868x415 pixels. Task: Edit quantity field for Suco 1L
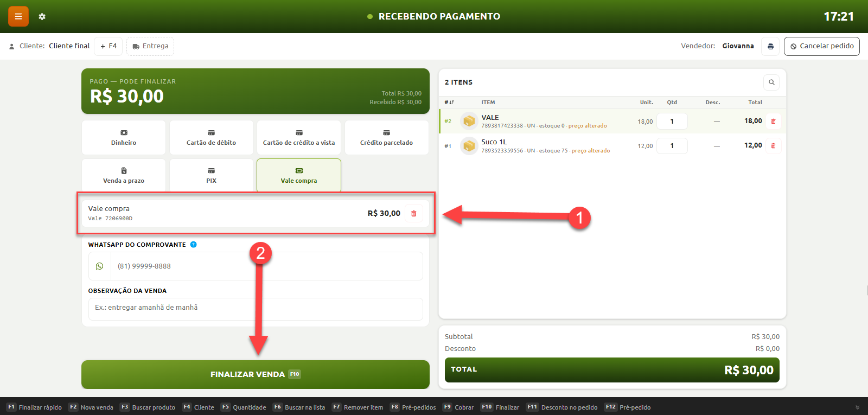672,145
